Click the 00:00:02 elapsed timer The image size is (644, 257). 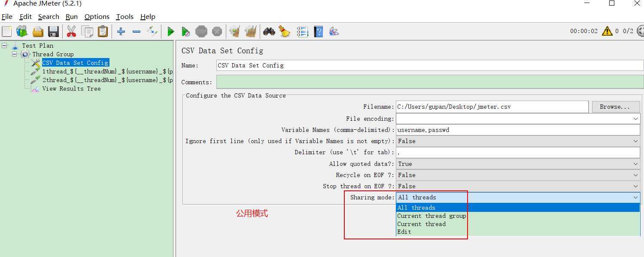click(583, 31)
